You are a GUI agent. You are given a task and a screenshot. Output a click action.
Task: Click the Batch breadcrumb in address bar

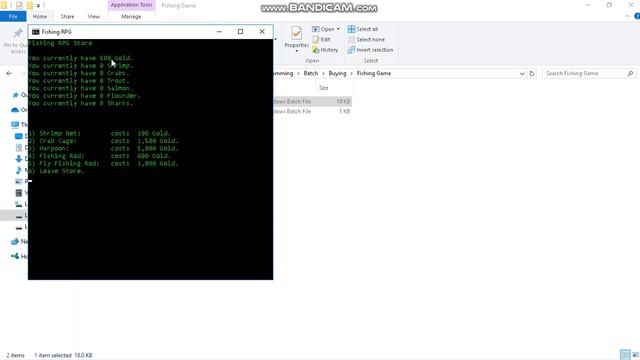point(311,73)
